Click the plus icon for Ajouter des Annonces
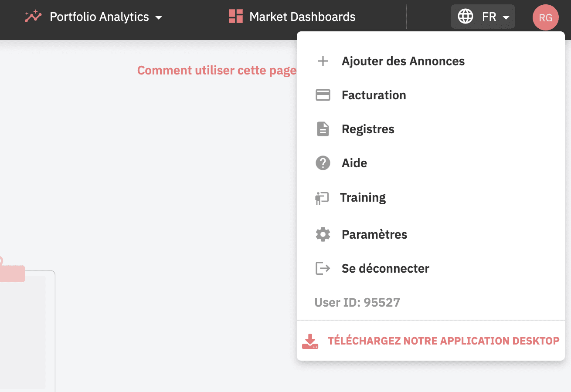Screen dimensions: 571x392 323,61
